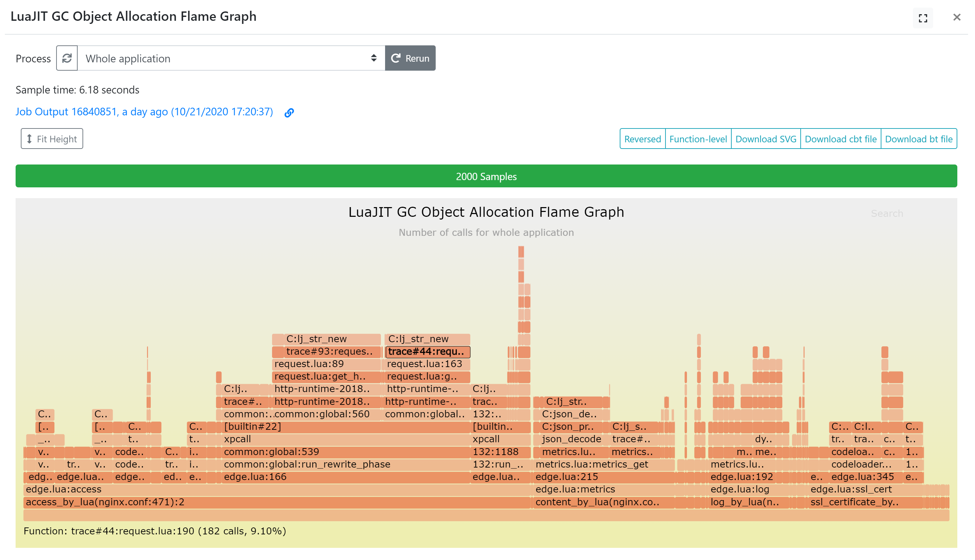Click the Sample time: 6.18 seconds text
Screen dimensions: 975x560
click(77, 90)
